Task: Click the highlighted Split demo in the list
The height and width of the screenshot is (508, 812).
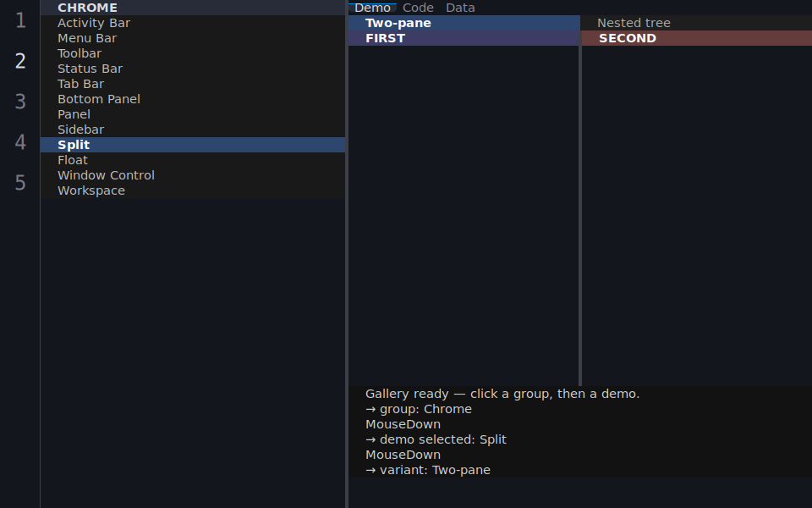Action: tap(193, 145)
